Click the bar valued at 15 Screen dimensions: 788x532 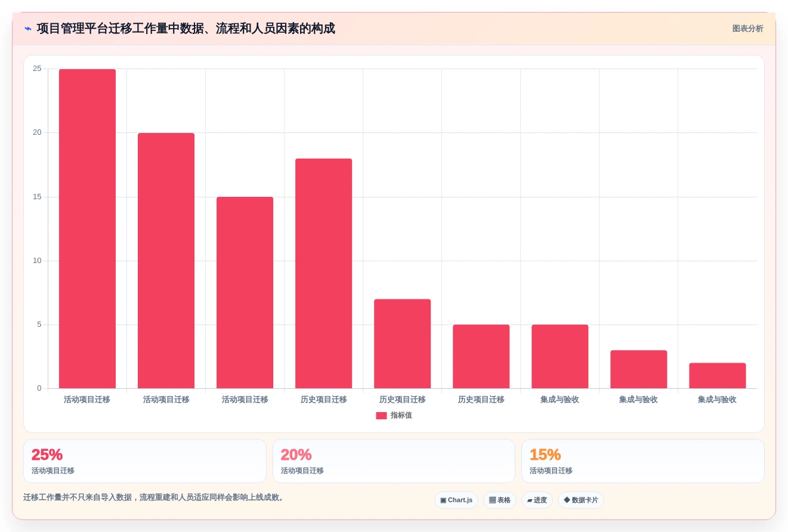[245, 293]
